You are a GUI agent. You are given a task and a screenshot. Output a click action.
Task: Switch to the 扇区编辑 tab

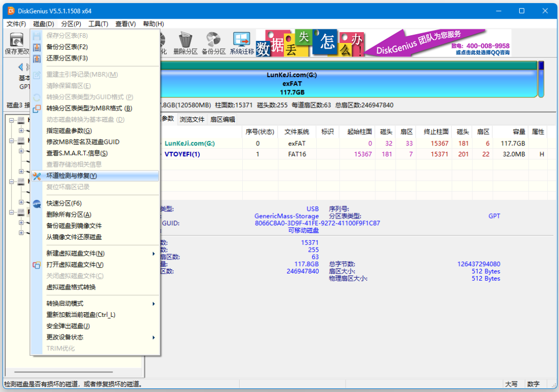(x=222, y=120)
